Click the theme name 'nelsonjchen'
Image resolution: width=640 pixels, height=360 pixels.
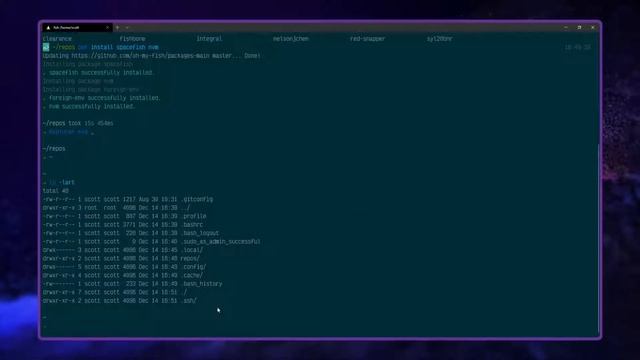click(x=291, y=39)
